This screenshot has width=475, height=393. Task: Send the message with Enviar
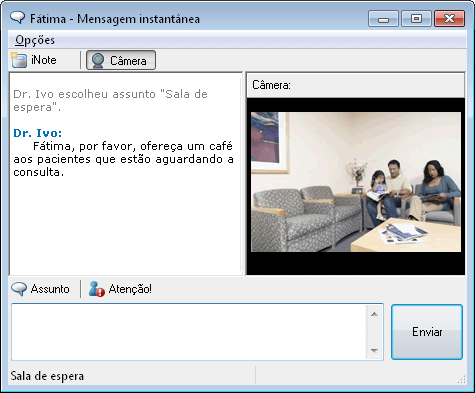point(427,332)
